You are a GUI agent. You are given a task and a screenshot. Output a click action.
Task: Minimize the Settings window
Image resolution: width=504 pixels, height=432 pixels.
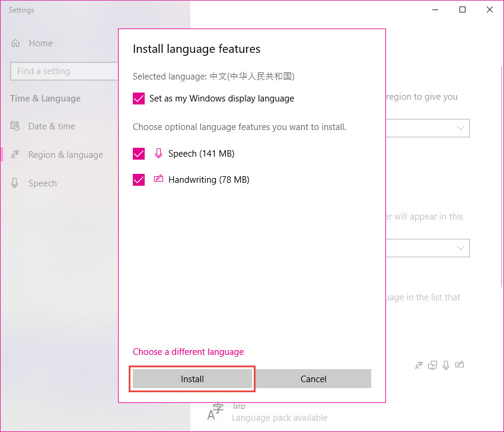pos(435,9)
